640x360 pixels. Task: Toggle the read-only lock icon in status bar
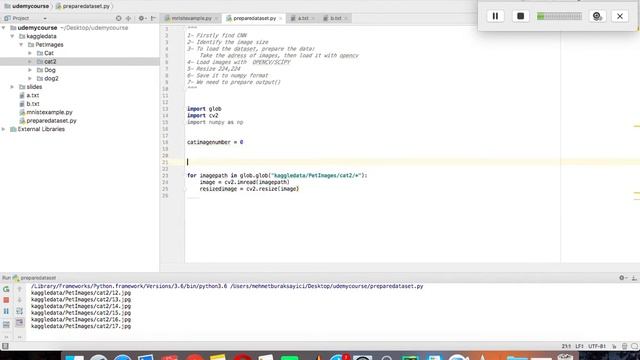point(614,346)
